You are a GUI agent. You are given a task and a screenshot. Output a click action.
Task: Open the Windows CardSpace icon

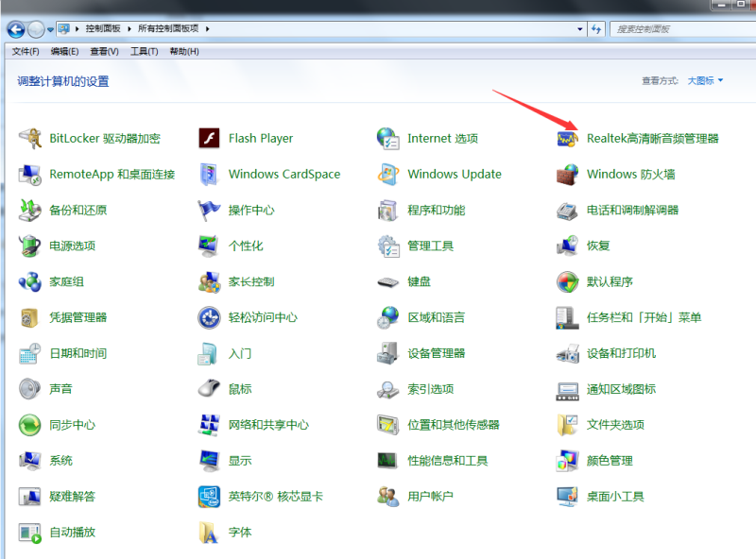coord(209,175)
